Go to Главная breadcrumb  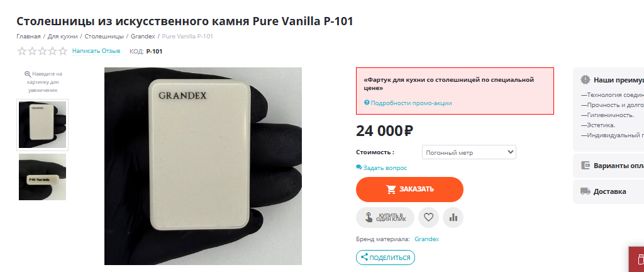pos(28,36)
